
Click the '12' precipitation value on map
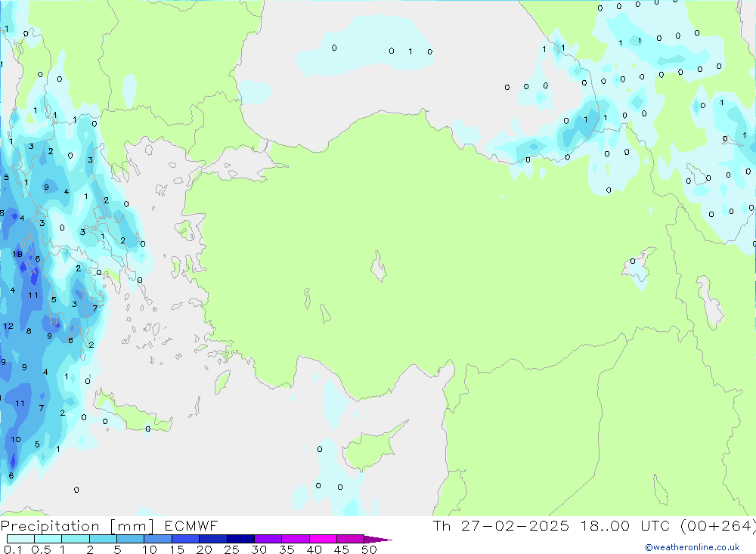point(8,327)
